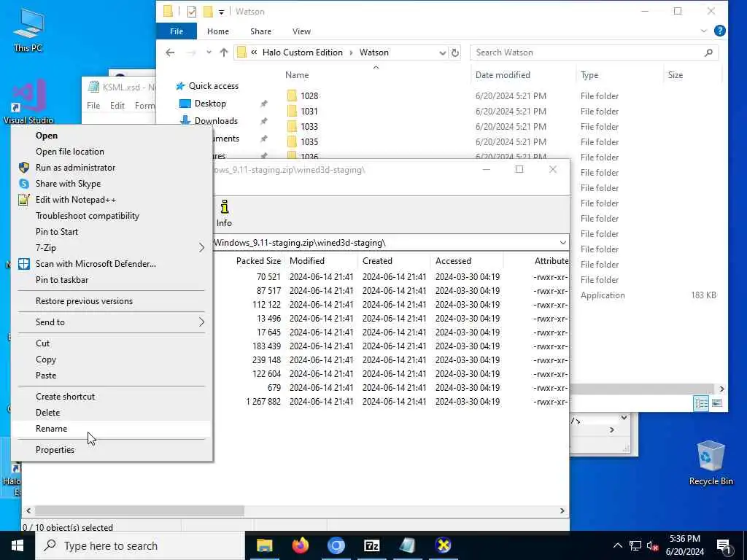Show hidden system tray icons
The image size is (747, 560).
[x=617, y=545]
